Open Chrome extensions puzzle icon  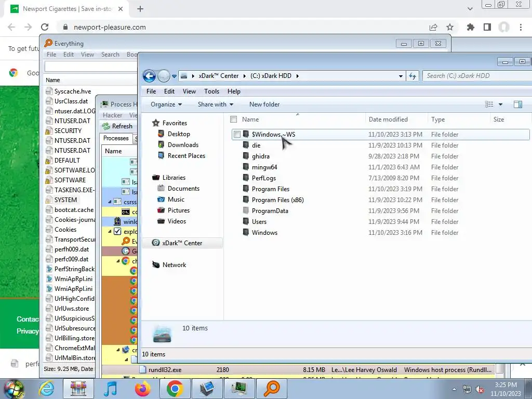click(470, 27)
